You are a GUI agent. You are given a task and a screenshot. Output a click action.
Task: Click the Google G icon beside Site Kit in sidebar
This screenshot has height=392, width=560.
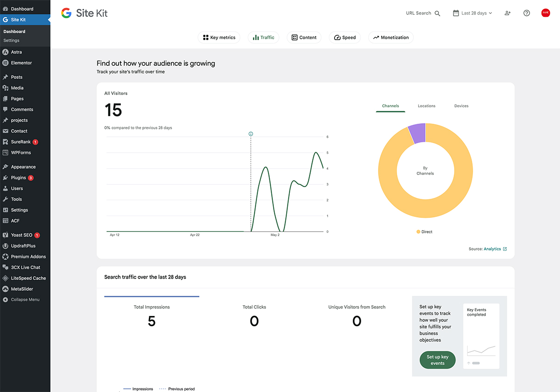(x=6, y=20)
